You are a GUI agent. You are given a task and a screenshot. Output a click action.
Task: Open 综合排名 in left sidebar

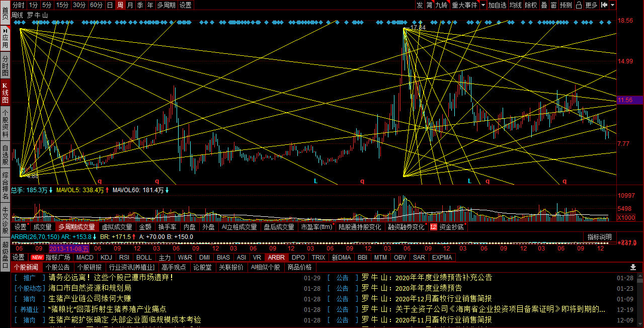[x=5, y=186]
